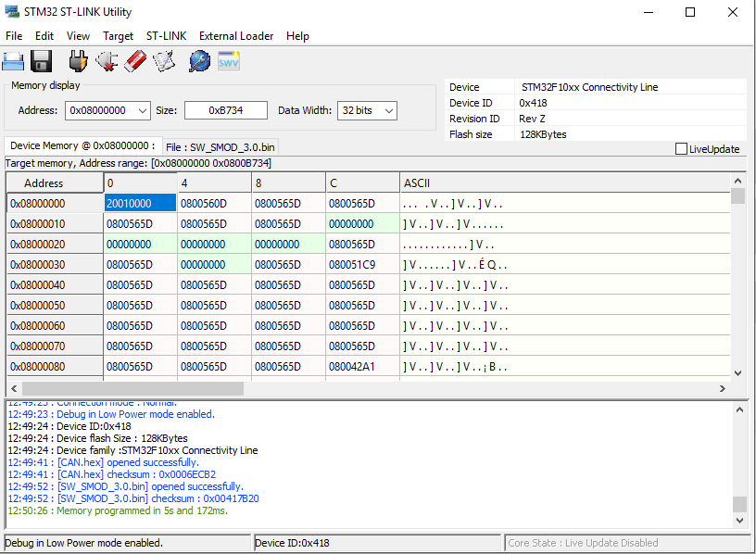Click the memory grid horizontal scrollbar thumb
The height and width of the screenshot is (554, 756).
point(132,388)
